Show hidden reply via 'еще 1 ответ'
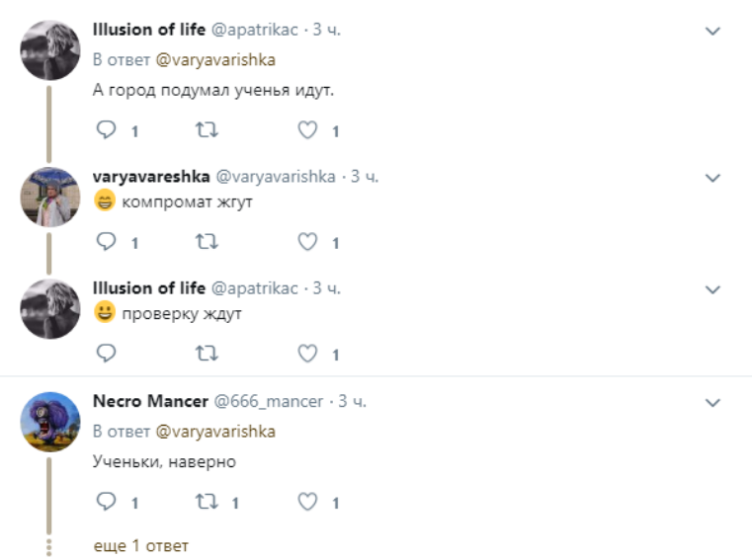Screen dimensions: 752x560 pyautogui.click(x=140, y=545)
